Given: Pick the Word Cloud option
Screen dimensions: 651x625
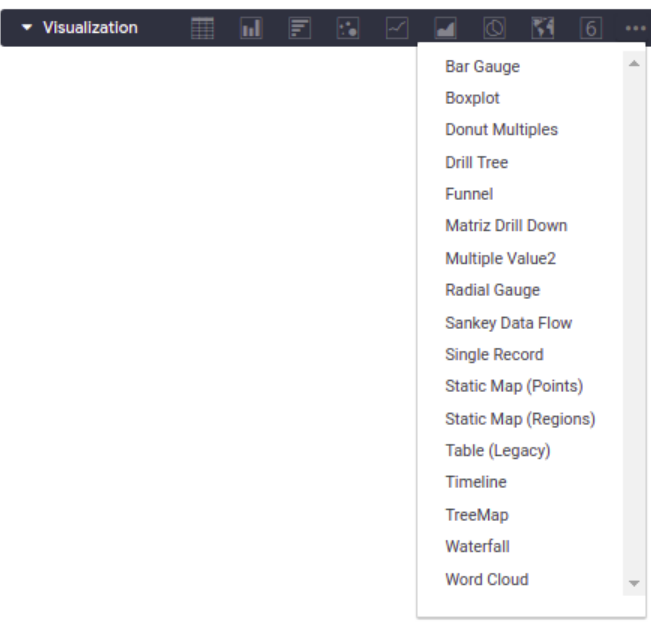Looking at the screenshot, I should click(487, 579).
